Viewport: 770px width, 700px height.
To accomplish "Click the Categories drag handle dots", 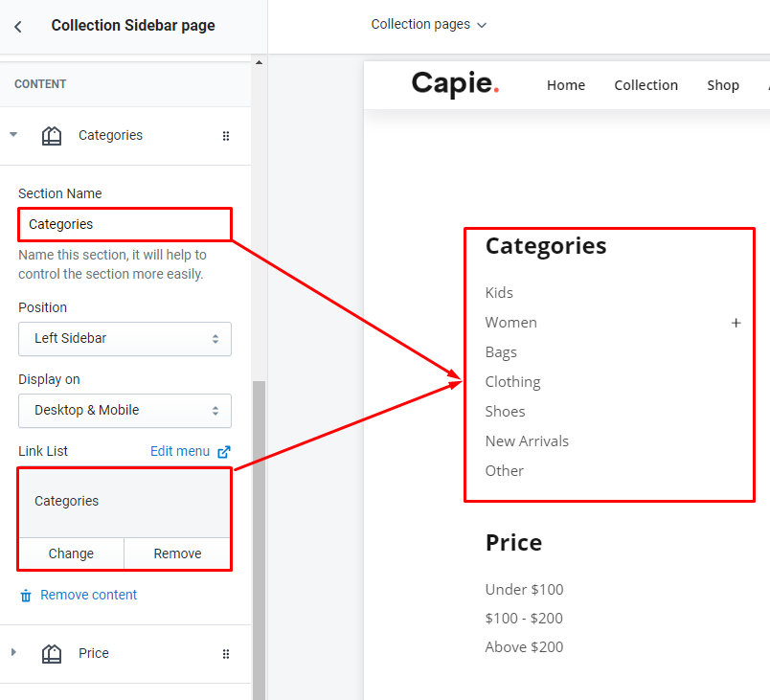I will click(x=226, y=136).
